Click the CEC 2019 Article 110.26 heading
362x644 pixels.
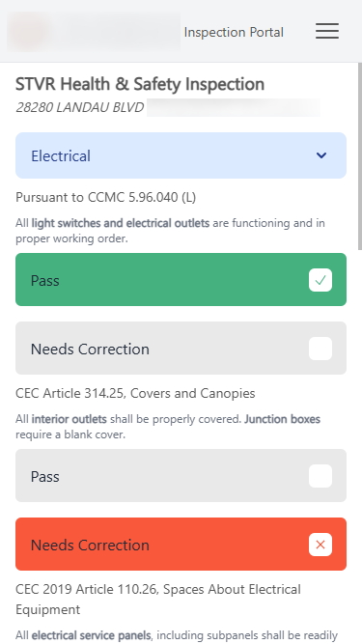[158, 600]
